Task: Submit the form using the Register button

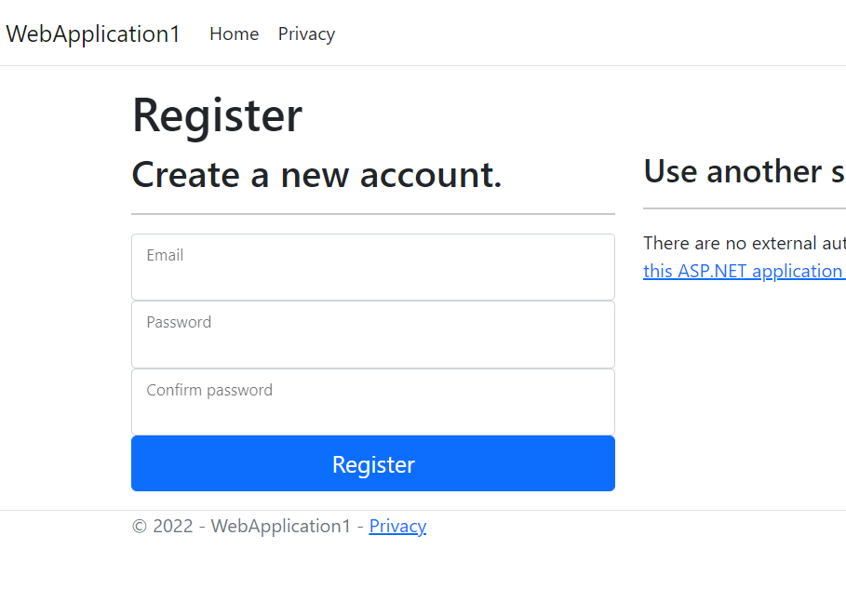Action: (372, 463)
